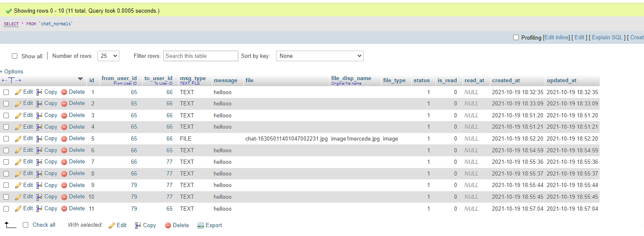The image size is (644, 236).
Task: Select the checkbox for row id 5
Action: coord(6,138)
